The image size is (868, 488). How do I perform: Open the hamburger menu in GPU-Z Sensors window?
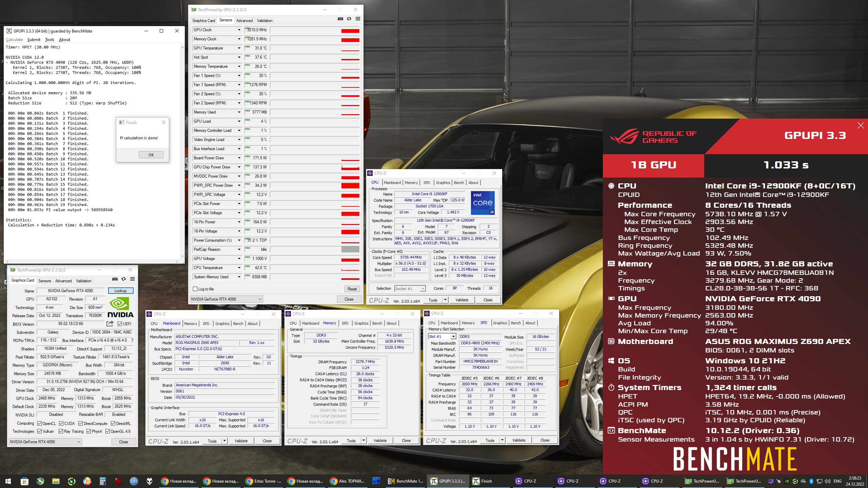(358, 19)
